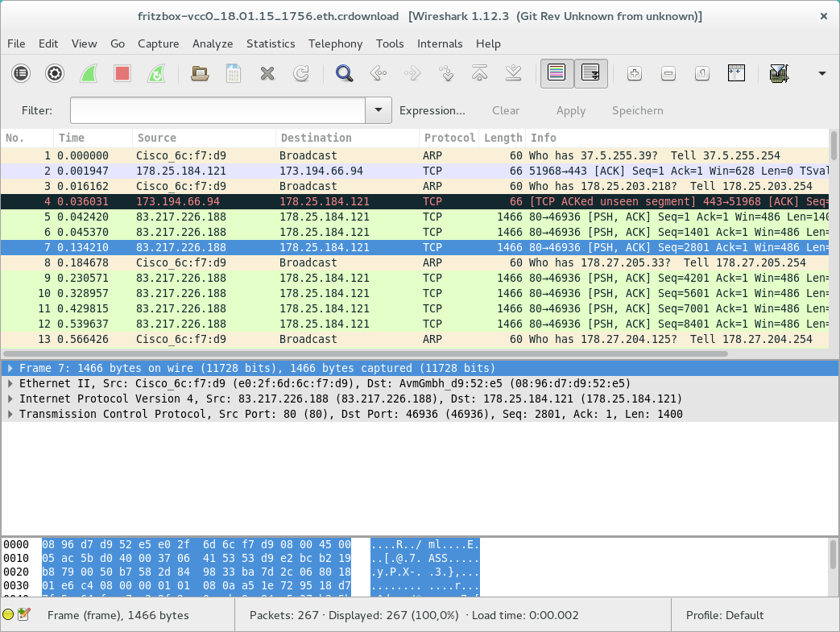Click inside the display filter input field
840x632 pixels.
tap(217, 110)
